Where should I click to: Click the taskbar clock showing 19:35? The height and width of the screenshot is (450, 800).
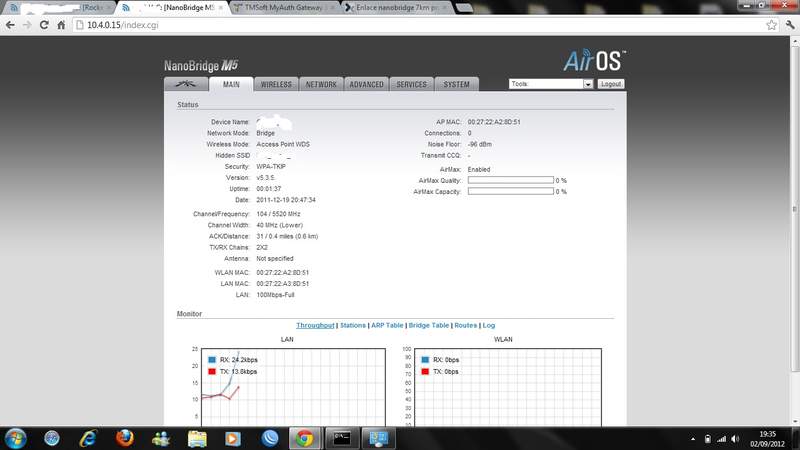pos(767,439)
